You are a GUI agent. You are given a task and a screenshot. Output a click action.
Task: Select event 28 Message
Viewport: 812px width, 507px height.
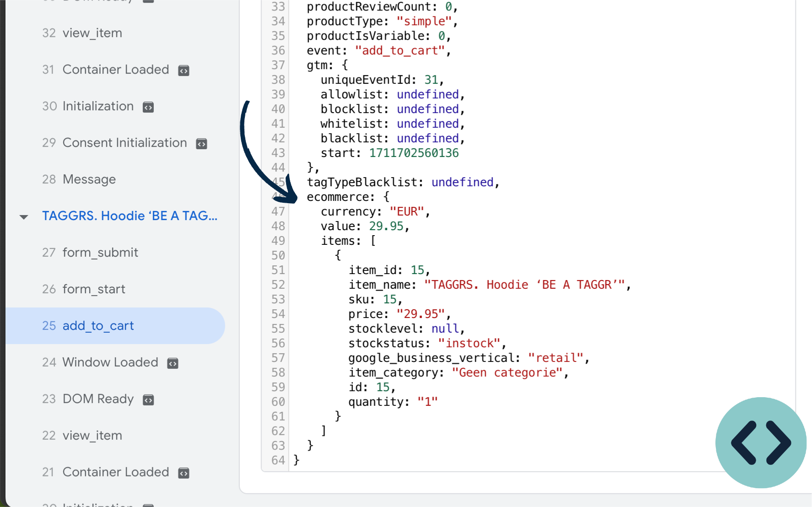coord(79,179)
